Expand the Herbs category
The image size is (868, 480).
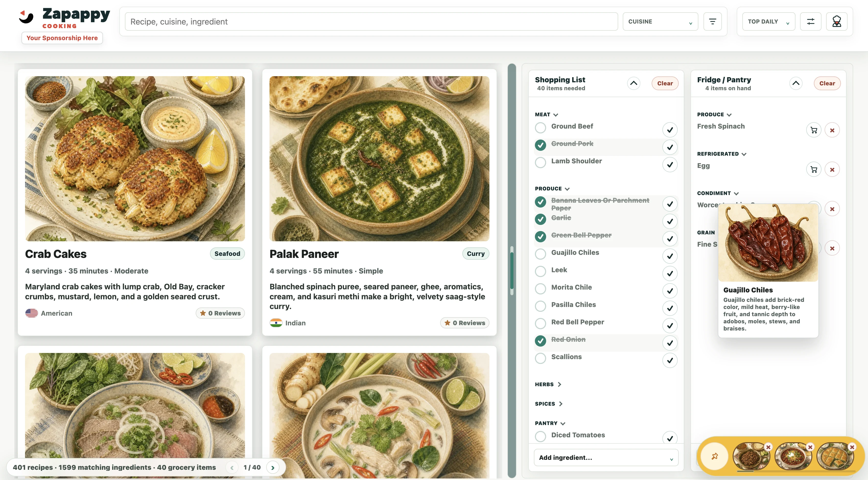coord(548,384)
